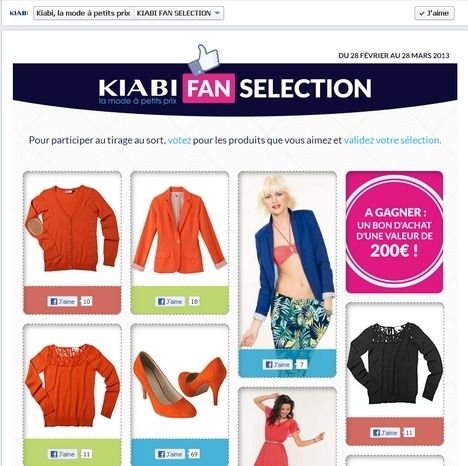Click the pink FAN label in the banner
This screenshot has width=468, height=466.
[209, 89]
